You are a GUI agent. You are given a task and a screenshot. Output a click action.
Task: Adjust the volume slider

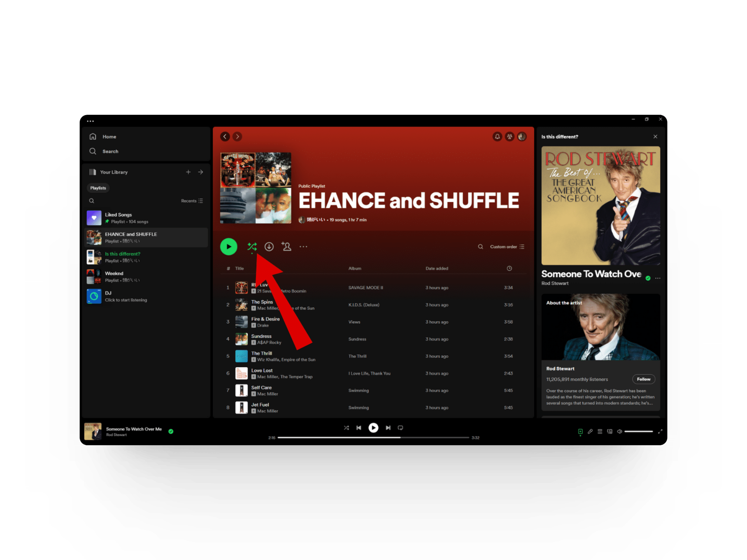638,431
